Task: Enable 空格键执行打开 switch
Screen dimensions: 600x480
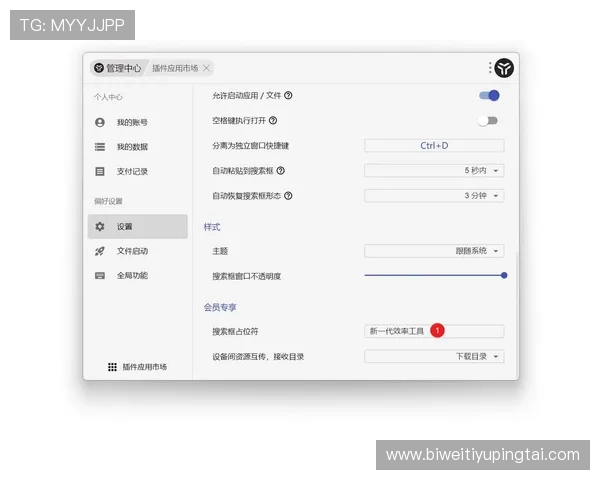Action: 488,121
